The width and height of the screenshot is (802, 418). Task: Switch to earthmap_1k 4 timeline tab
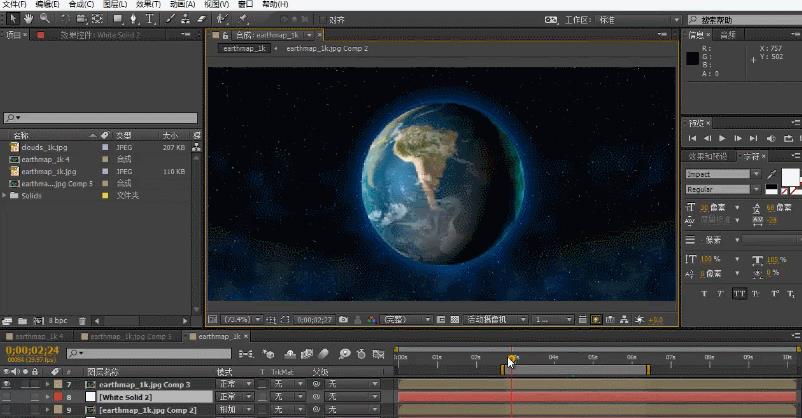tap(39, 336)
